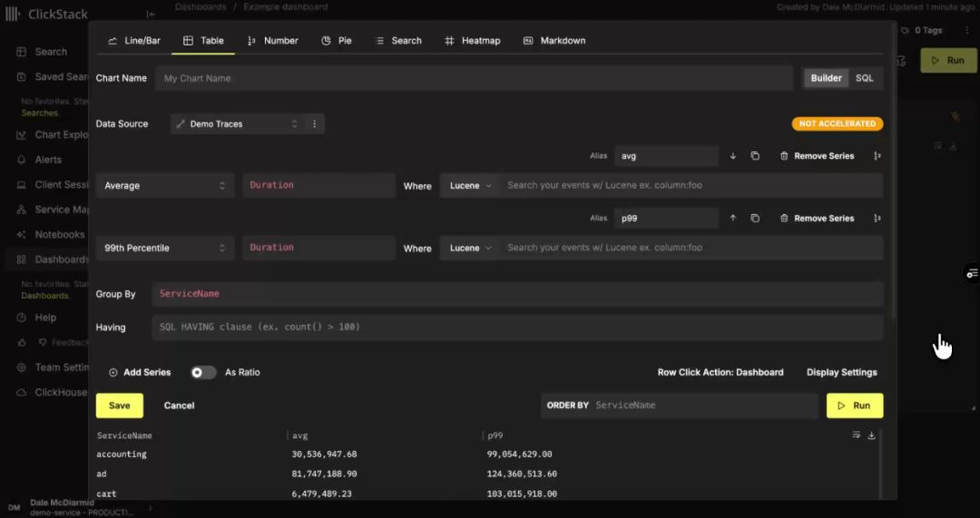Switch query mode to SQL
This screenshot has height=518, width=980.
(x=865, y=78)
